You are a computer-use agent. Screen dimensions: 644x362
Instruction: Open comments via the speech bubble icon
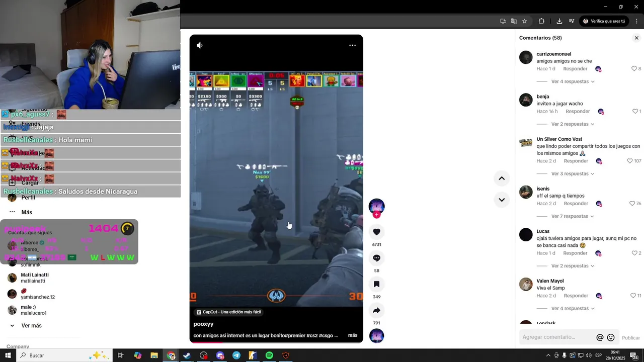coord(376,258)
